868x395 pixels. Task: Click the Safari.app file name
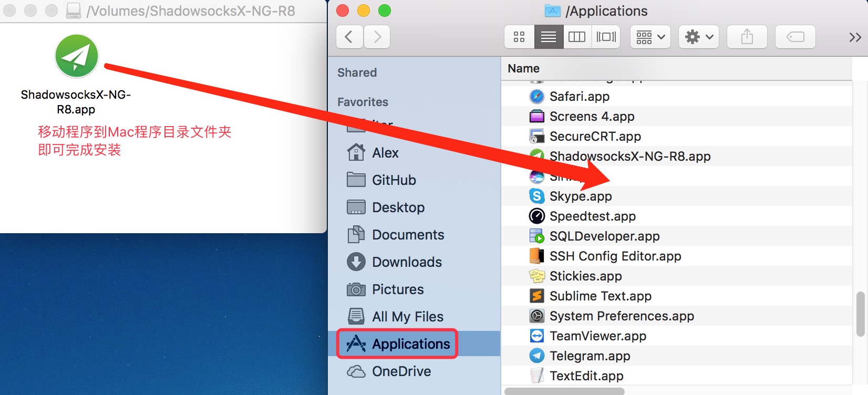[x=580, y=97]
